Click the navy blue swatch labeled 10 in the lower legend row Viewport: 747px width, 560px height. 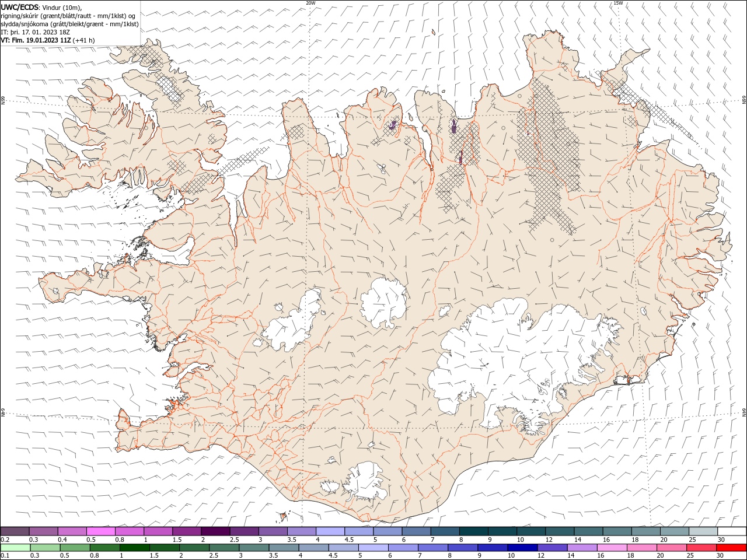coord(522,548)
